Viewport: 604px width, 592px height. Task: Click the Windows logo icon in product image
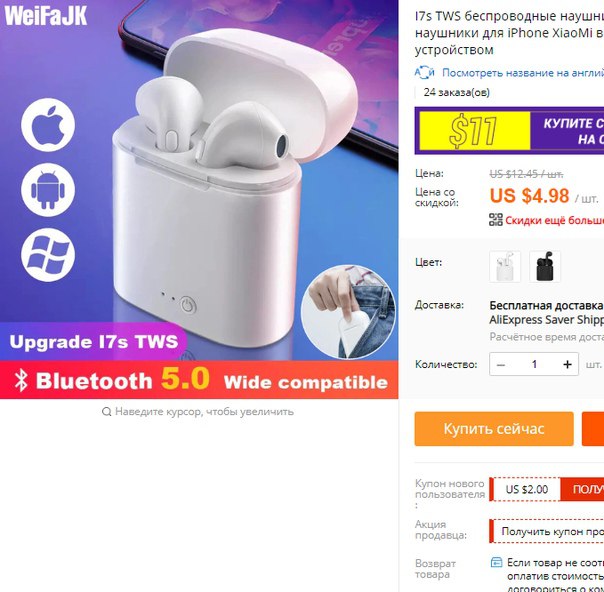point(48,255)
